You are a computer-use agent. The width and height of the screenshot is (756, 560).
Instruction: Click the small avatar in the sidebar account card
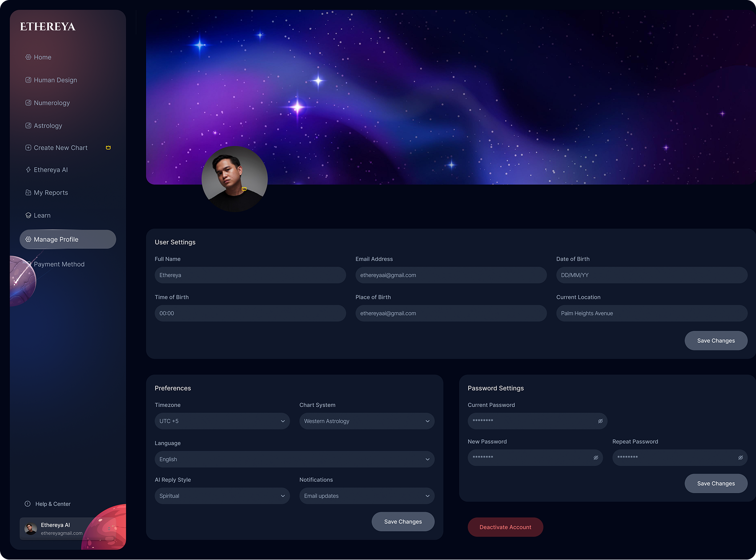[x=31, y=529]
